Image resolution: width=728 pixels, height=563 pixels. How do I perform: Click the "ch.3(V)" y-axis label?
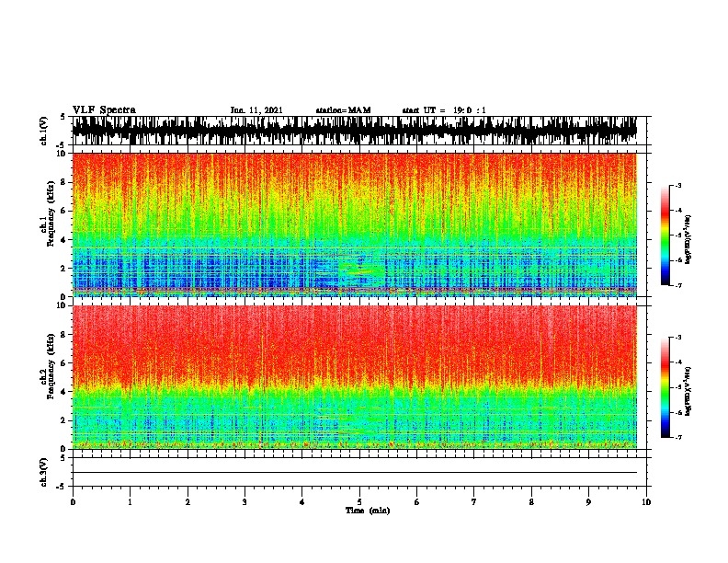44,472
